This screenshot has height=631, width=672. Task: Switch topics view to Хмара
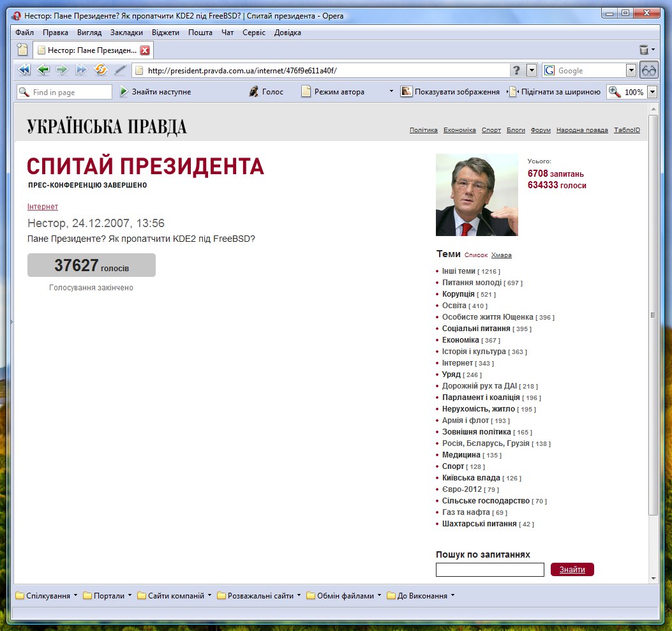pos(501,255)
